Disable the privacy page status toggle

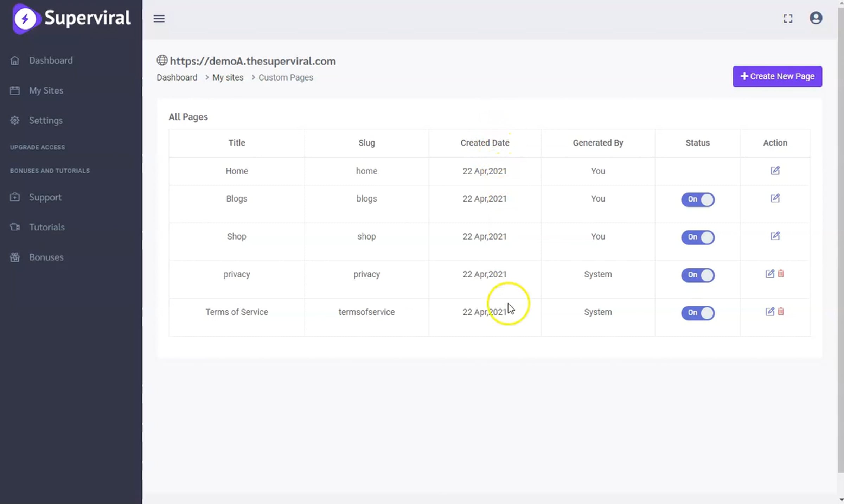click(x=698, y=275)
